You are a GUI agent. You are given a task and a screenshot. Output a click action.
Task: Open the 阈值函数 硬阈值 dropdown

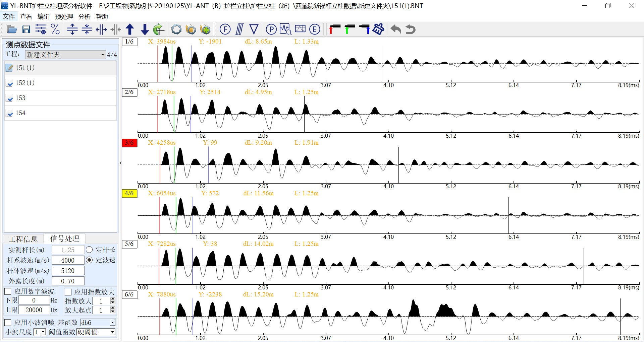tap(112, 332)
